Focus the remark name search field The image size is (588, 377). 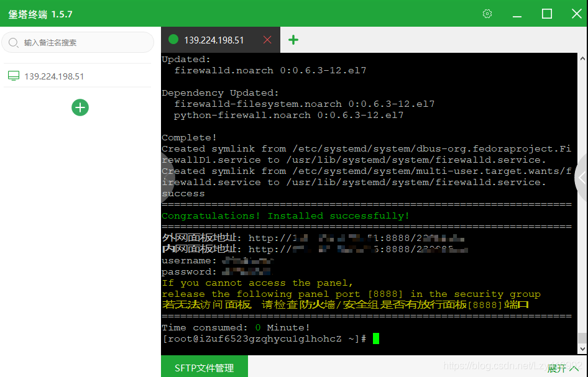click(78, 42)
